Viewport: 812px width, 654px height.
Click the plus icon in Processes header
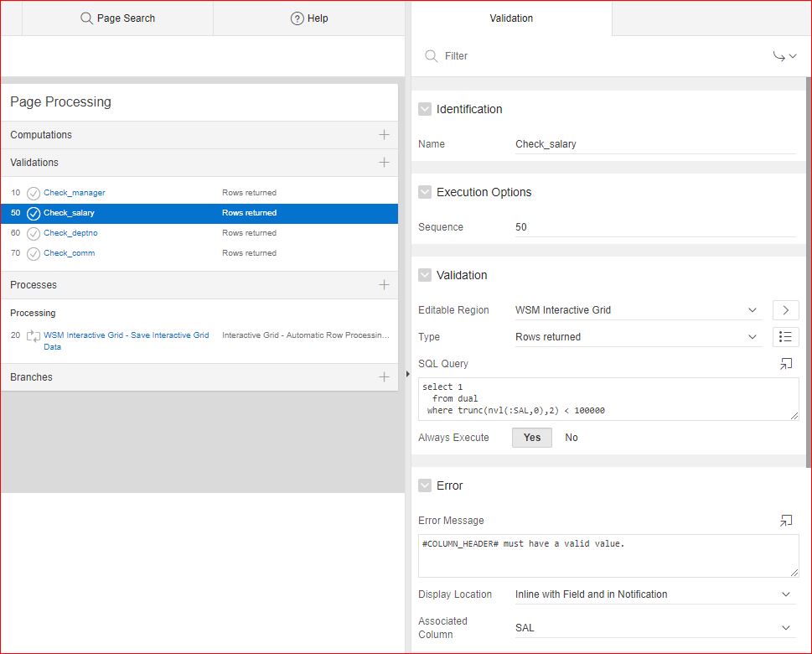pos(384,285)
